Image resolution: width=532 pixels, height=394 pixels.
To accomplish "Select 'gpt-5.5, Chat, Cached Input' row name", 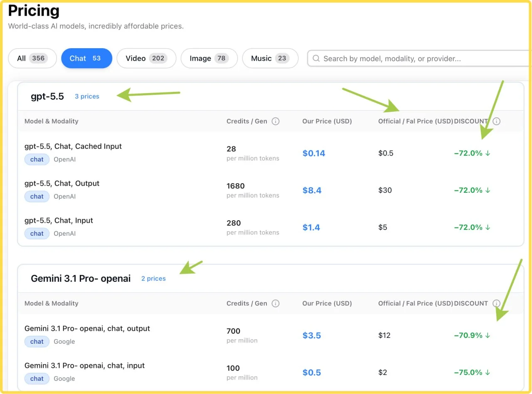I will [x=73, y=146].
